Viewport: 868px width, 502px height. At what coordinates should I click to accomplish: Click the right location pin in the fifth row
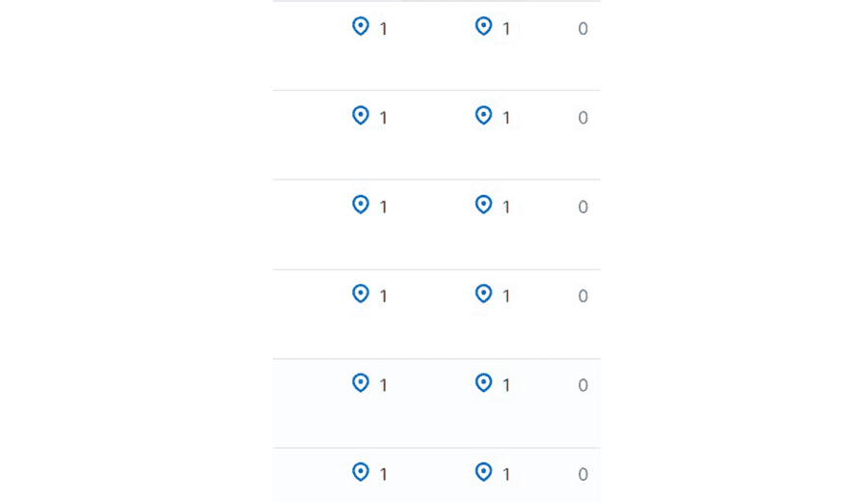[x=483, y=383]
